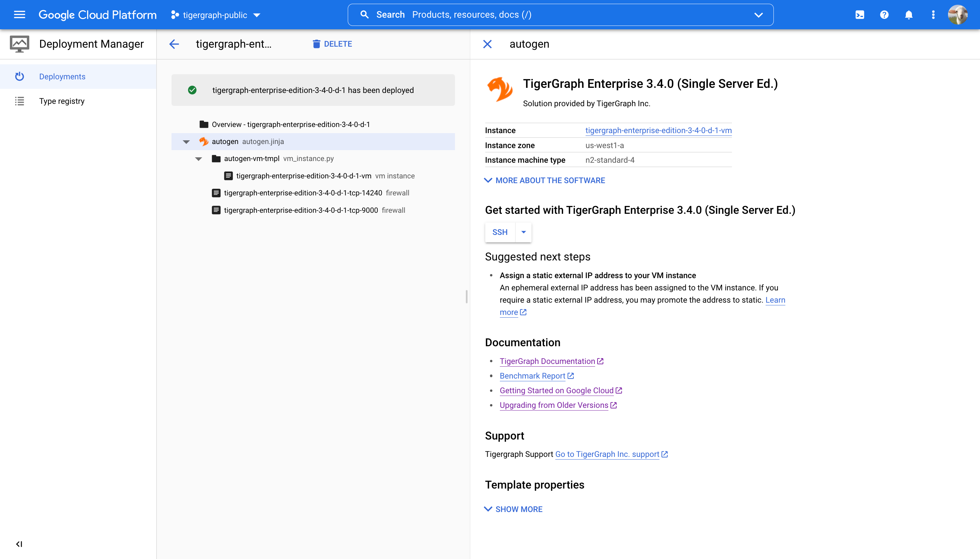Click the panel resize divider handle

pos(467,297)
